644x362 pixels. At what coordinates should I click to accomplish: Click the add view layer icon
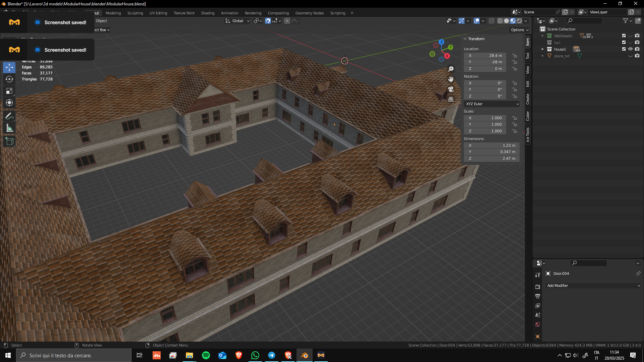point(631,12)
